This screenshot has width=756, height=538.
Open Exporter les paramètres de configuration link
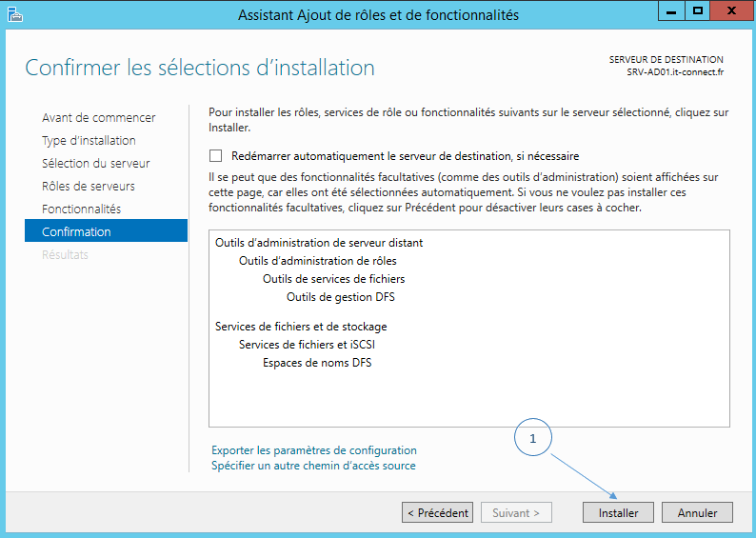tap(313, 450)
